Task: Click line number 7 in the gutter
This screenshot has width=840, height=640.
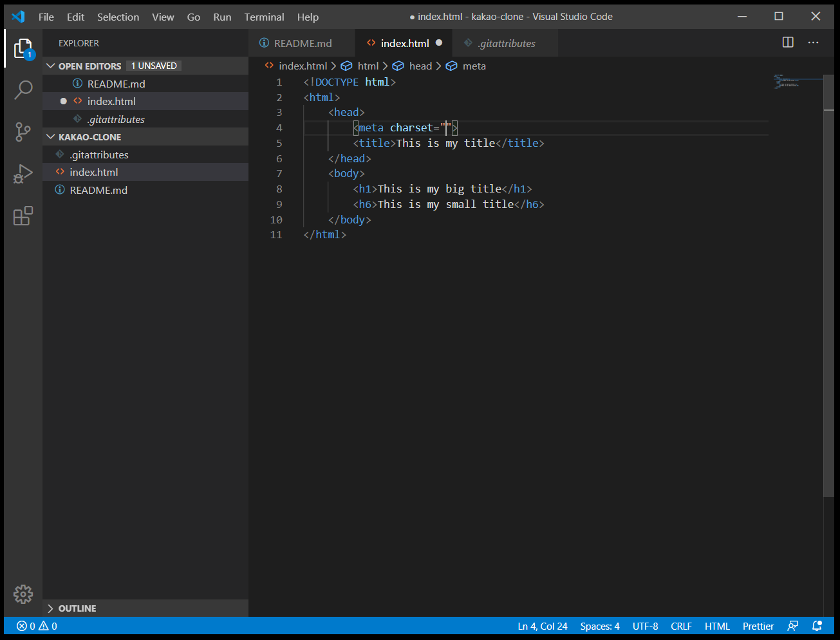Action: 279,173
